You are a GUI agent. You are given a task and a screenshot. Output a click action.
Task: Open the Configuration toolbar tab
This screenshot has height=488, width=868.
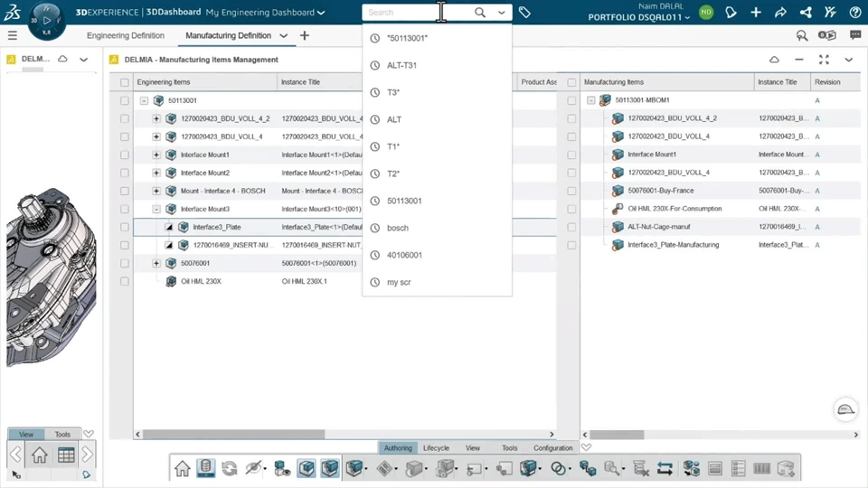(553, 448)
